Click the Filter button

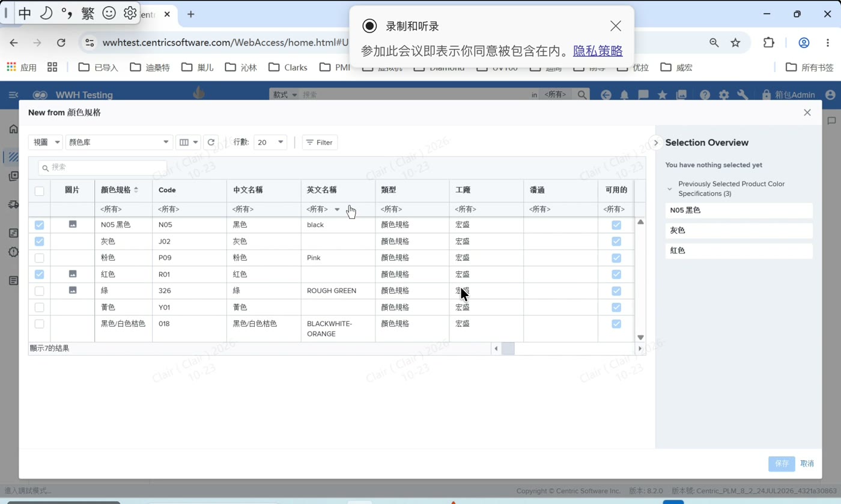320,142
